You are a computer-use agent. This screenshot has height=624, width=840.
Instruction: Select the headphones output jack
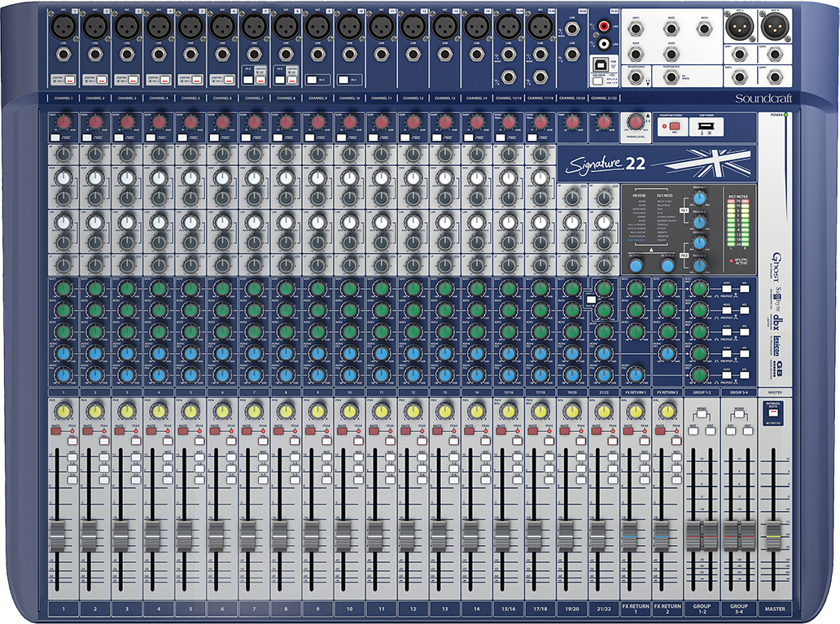[x=635, y=78]
